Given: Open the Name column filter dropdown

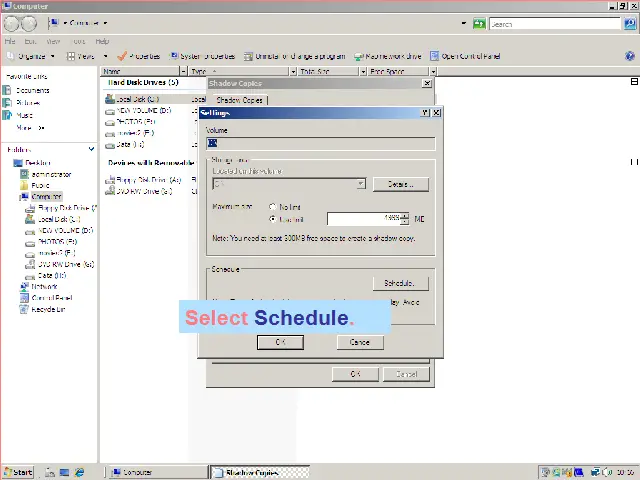Looking at the screenshot, I should [183, 71].
